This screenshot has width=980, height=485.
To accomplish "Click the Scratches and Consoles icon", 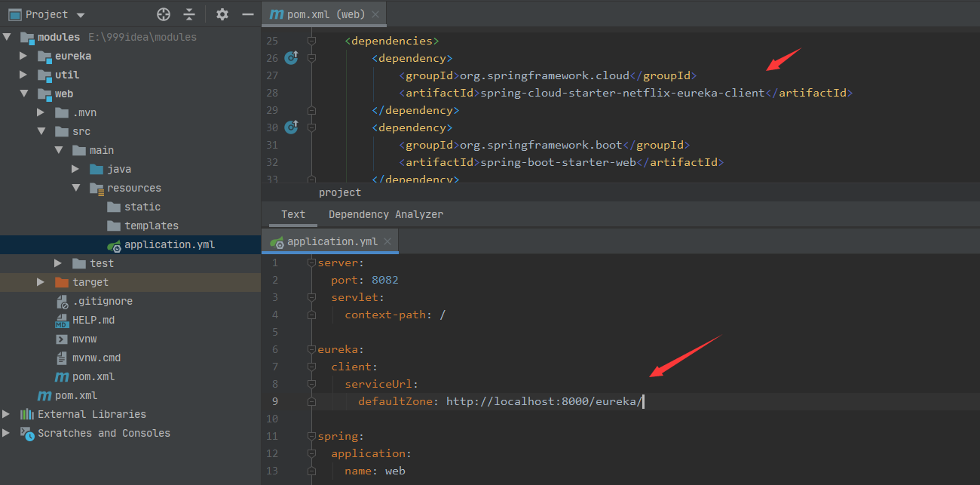I will click(x=27, y=433).
